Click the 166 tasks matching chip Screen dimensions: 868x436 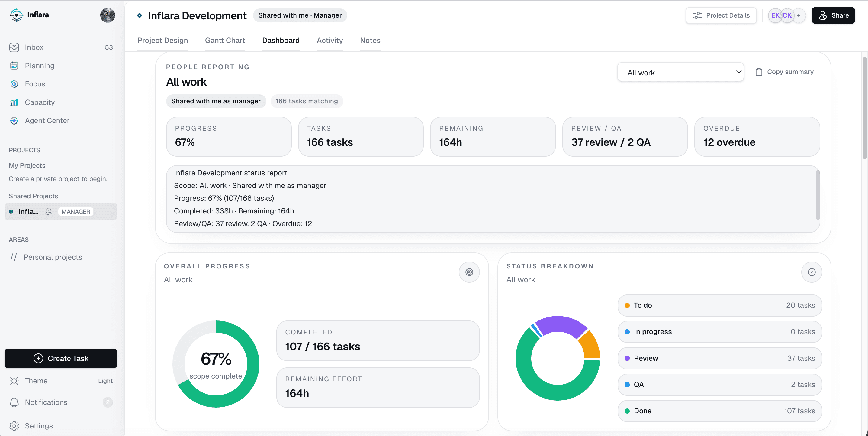(x=307, y=101)
